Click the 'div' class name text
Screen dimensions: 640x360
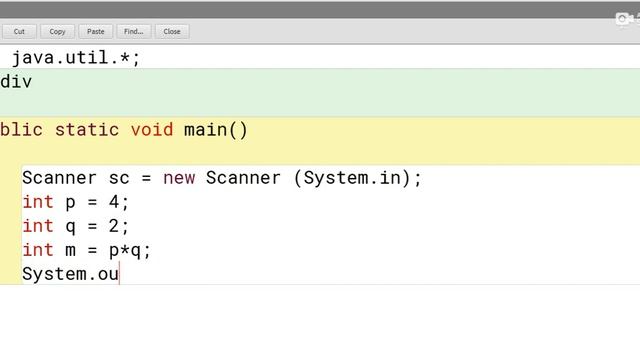coord(16,82)
